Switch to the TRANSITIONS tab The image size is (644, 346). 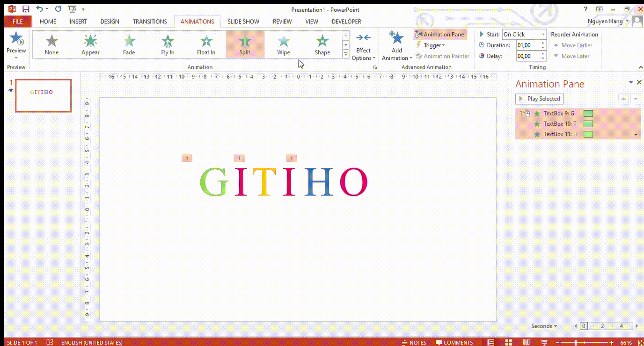(150, 22)
